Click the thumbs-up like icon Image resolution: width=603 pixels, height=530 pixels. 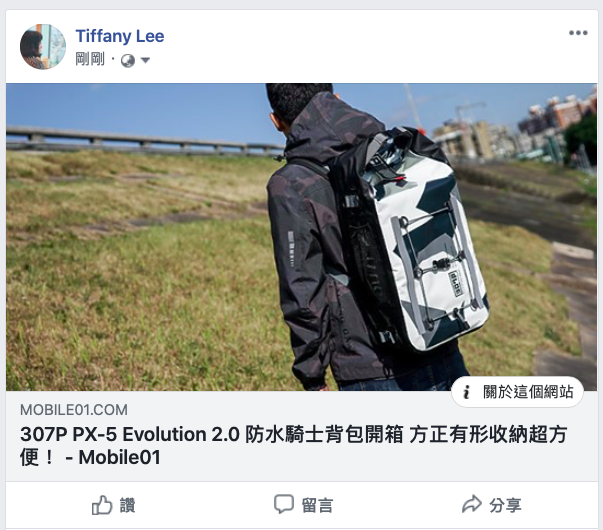[102, 505]
